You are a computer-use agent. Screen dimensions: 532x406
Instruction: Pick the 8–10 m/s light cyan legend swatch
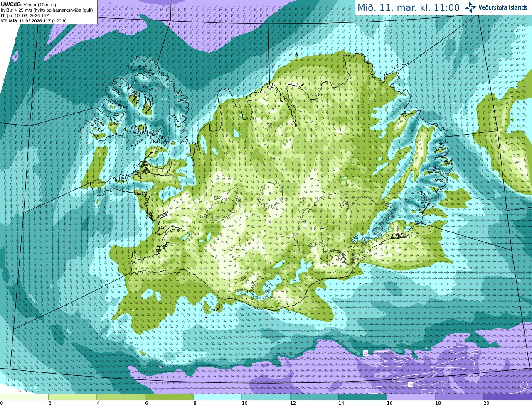pyautogui.click(x=217, y=397)
